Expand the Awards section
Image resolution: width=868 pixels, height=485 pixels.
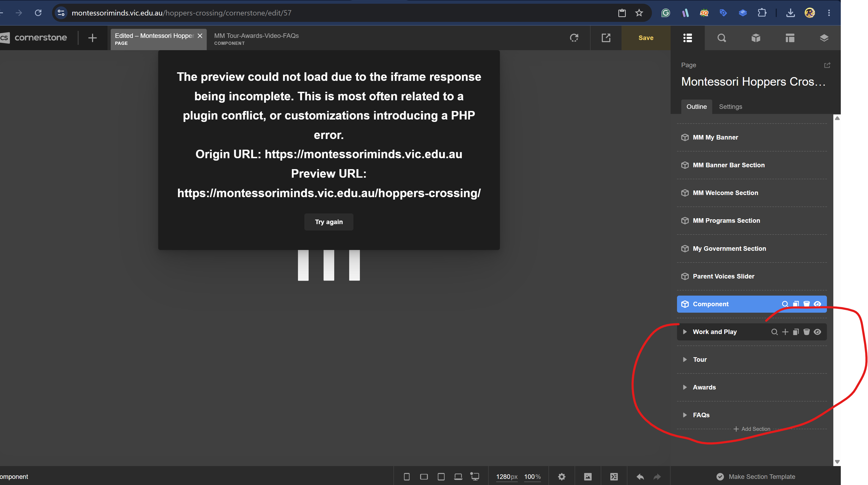click(x=685, y=387)
